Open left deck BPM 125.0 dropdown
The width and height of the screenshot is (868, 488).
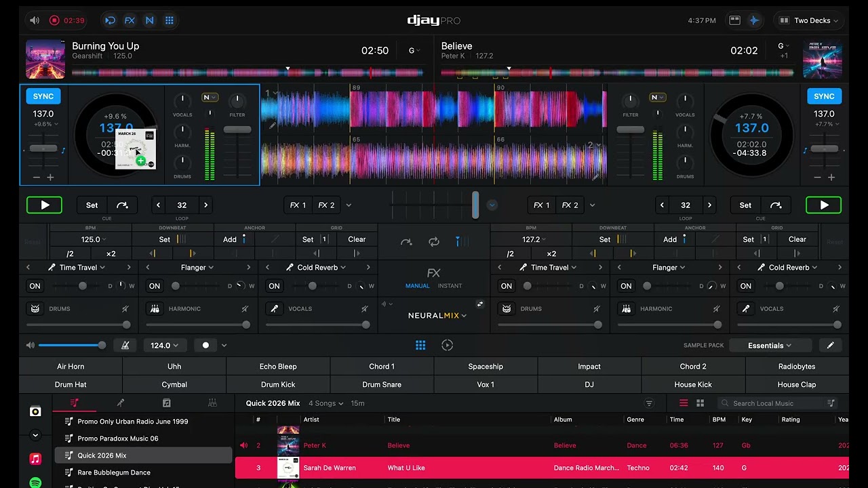coord(94,239)
